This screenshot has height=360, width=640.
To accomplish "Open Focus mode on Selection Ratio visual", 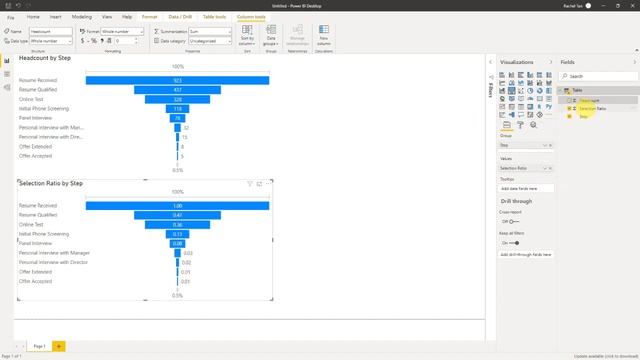I will [x=259, y=184].
